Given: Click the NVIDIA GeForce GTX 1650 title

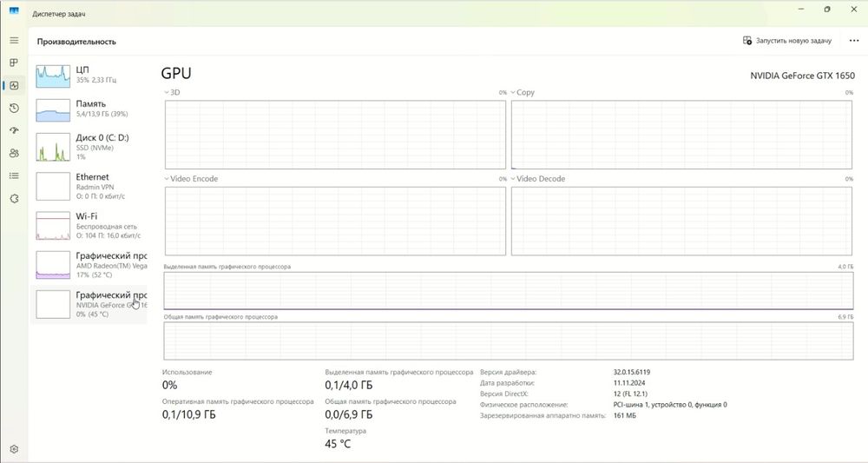Looking at the screenshot, I should pos(802,76).
